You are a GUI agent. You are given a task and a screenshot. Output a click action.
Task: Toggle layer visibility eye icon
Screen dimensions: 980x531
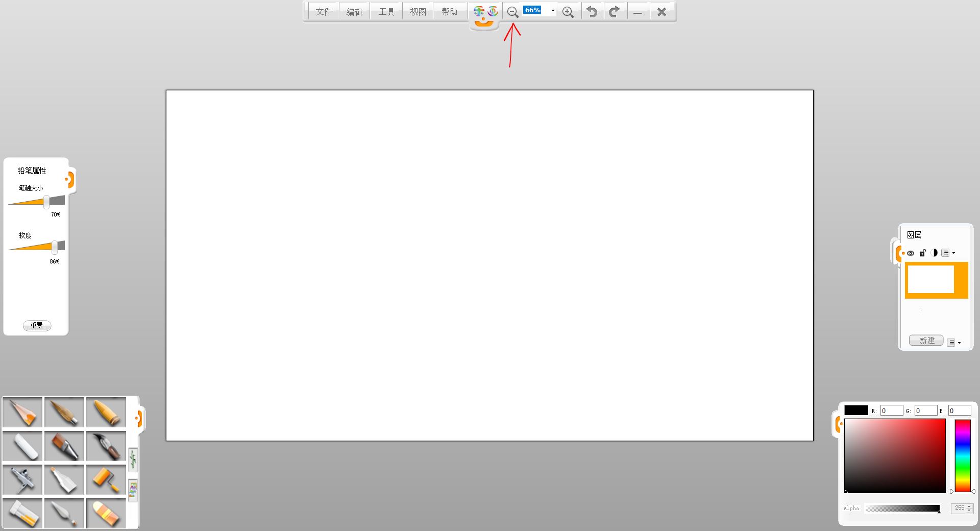911,253
